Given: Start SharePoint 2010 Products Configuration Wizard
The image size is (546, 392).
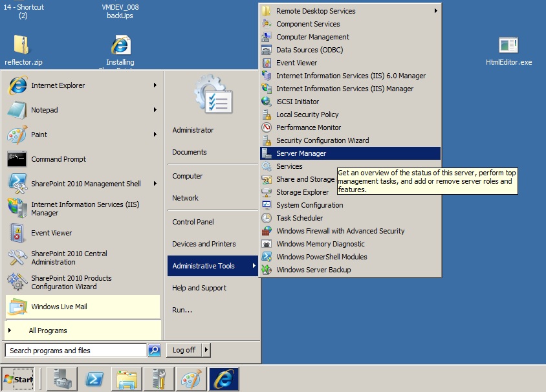Looking at the screenshot, I should click(x=82, y=282).
